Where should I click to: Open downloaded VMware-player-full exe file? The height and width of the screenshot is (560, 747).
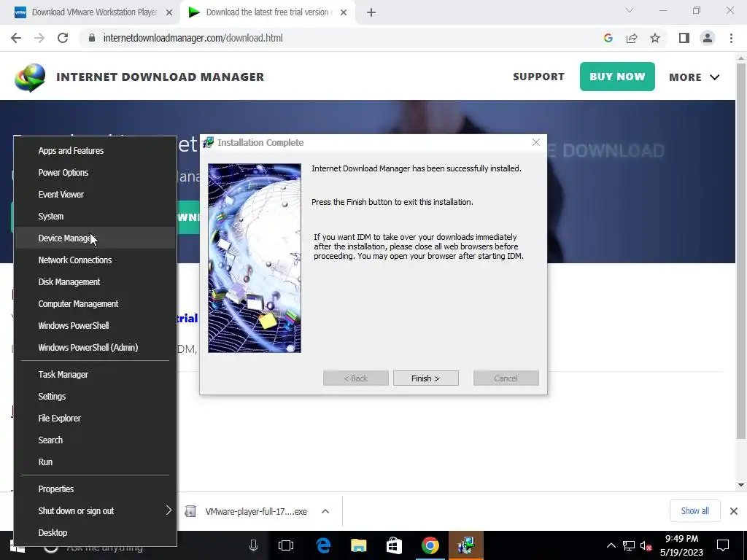[247, 511]
